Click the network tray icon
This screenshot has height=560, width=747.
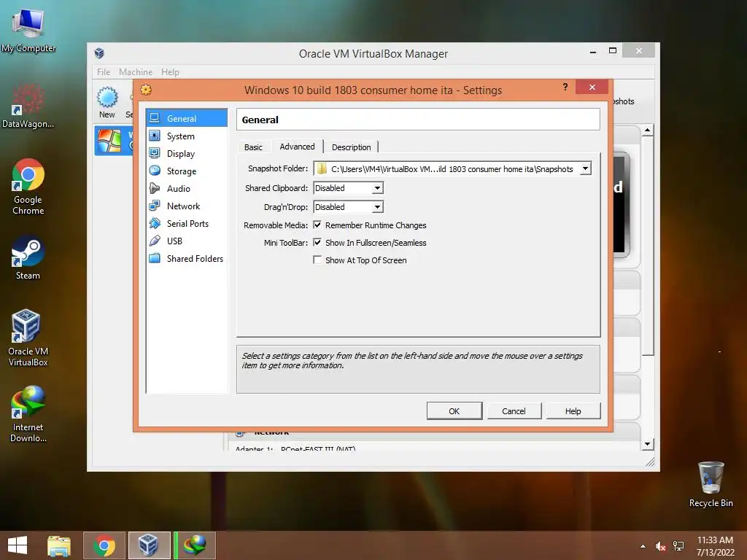pyautogui.click(x=678, y=546)
